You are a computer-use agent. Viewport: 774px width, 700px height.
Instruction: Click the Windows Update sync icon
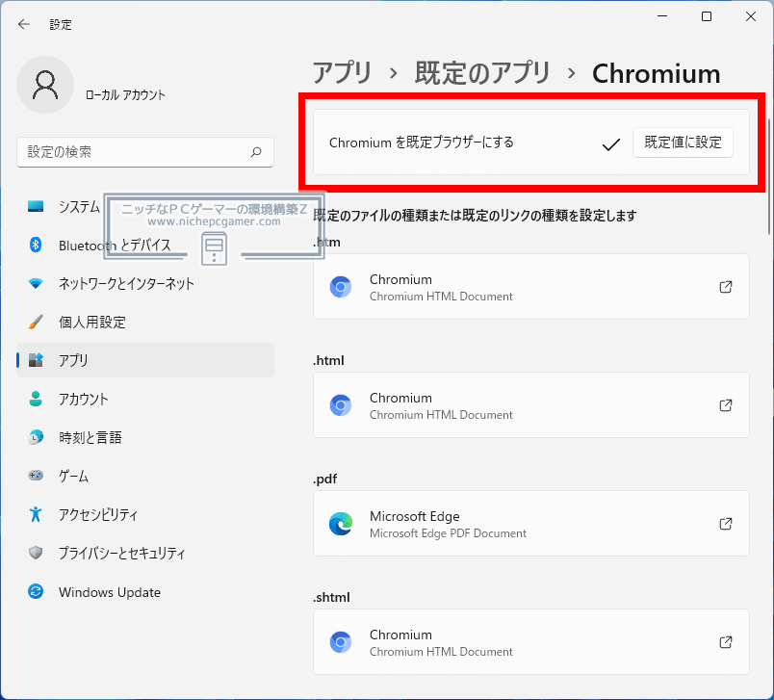(36, 591)
